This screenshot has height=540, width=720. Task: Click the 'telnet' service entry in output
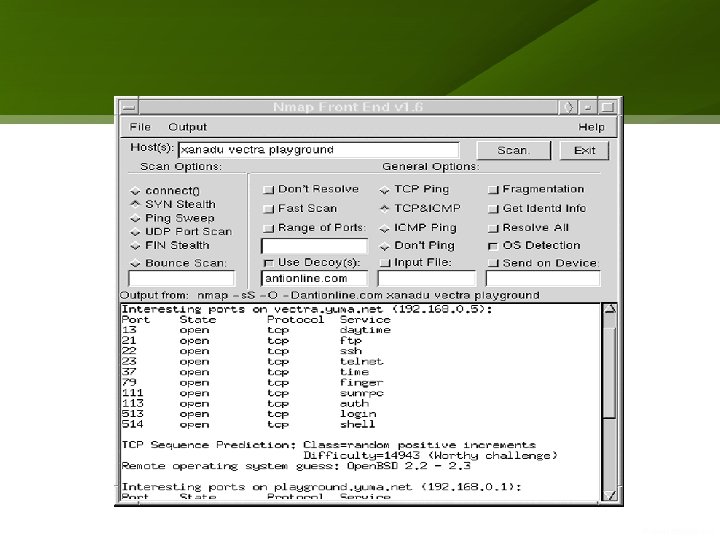tap(361, 362)
